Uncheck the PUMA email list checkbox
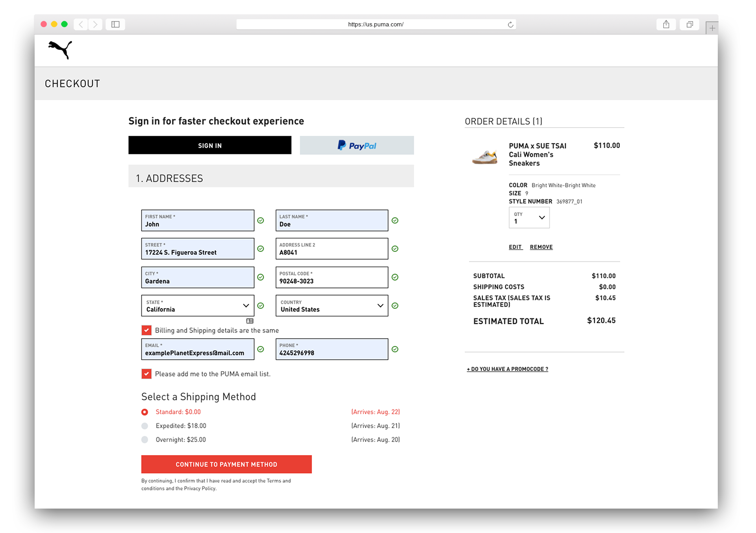The width and height of the screenshot is (756, 533). coord(146,374)
